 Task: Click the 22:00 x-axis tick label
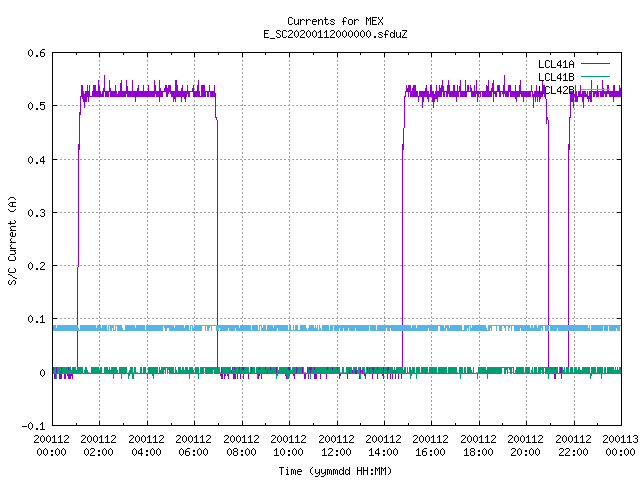[573, 452]
